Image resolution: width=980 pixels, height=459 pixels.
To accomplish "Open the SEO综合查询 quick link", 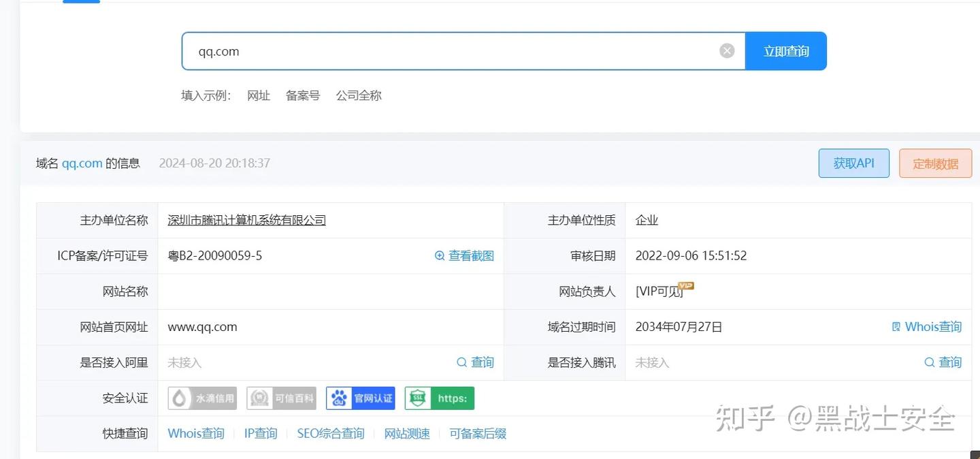I will click(x=331, y=434).
